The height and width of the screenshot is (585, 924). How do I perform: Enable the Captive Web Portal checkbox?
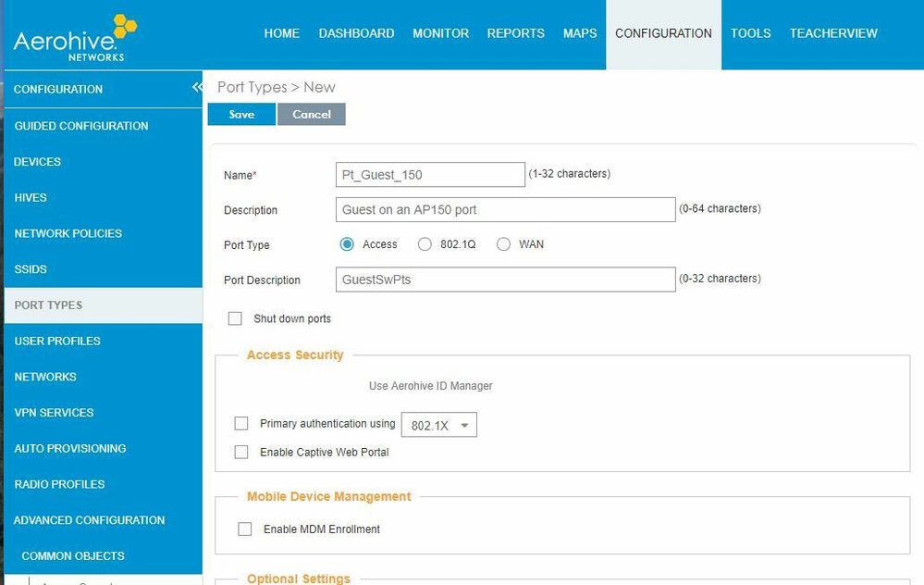(241, 453)
